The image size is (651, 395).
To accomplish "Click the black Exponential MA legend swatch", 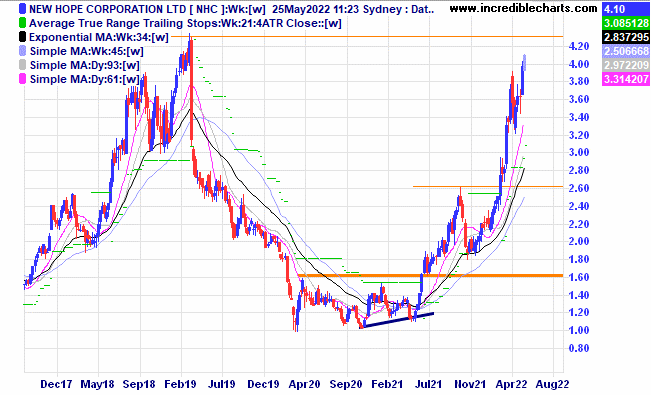I will tap(22, 37).
